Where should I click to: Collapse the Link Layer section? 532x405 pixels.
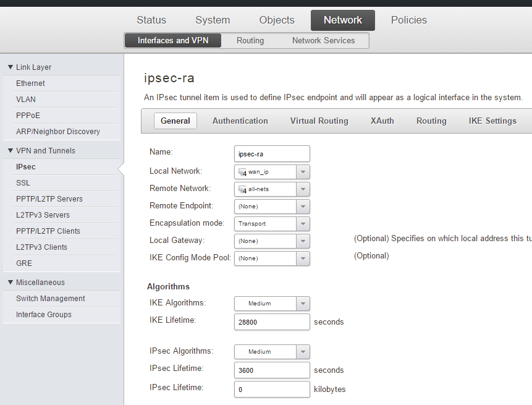pos(11,67)
